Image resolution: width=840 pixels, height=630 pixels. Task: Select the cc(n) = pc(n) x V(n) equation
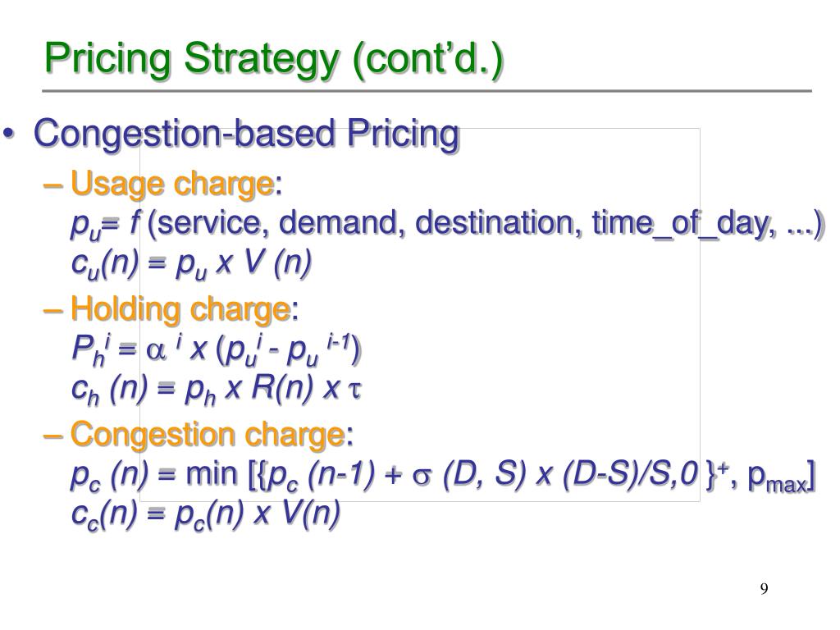206,515
